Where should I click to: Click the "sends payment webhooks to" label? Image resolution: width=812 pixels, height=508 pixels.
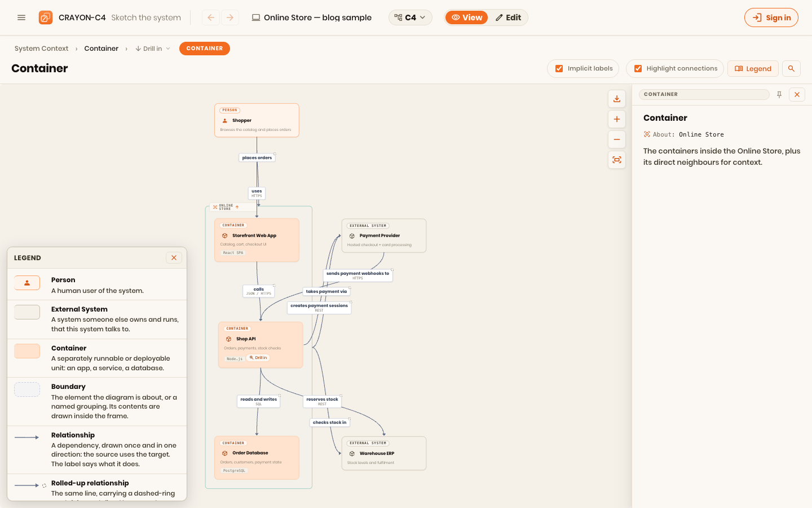(358, 275)
